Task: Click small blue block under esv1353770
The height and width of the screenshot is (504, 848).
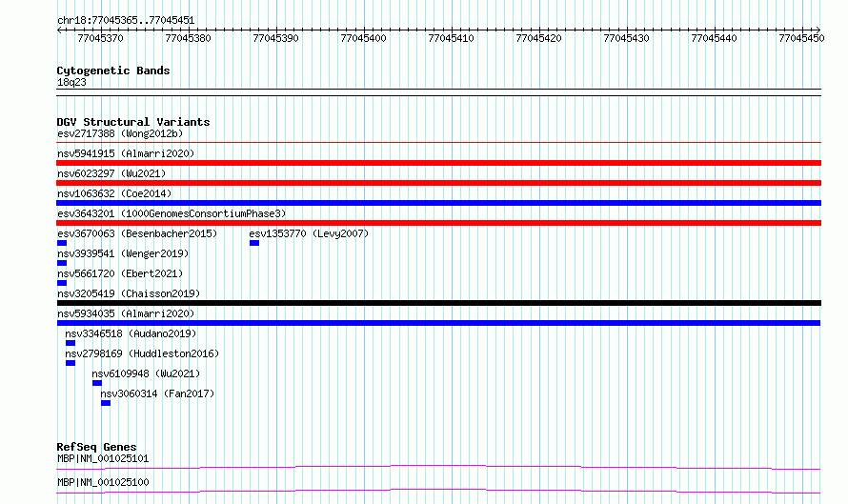Action: (x=254, y=243)
